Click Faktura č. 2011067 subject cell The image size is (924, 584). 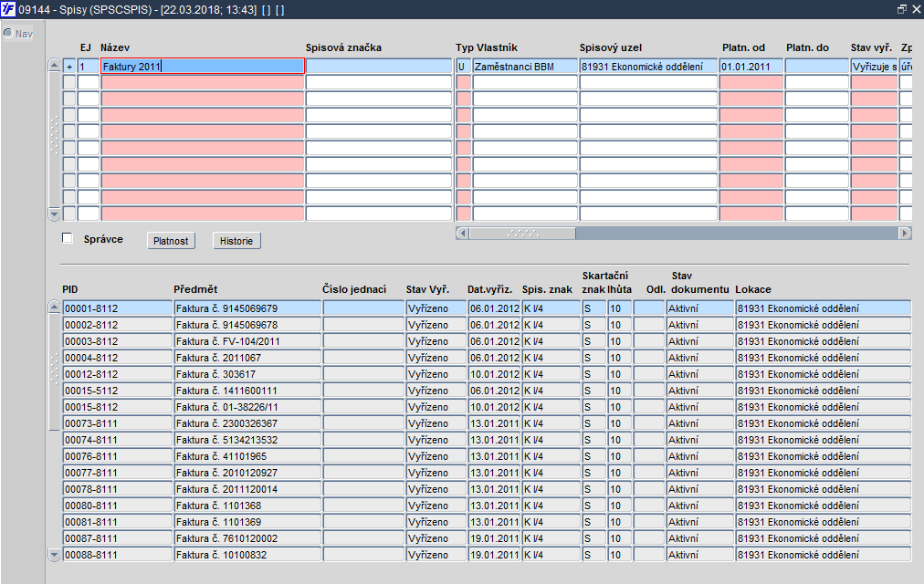coord(247,358)
